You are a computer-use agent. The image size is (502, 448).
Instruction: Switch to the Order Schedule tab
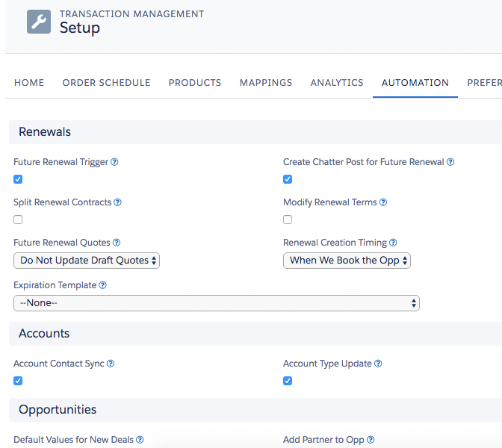point(106,83)
